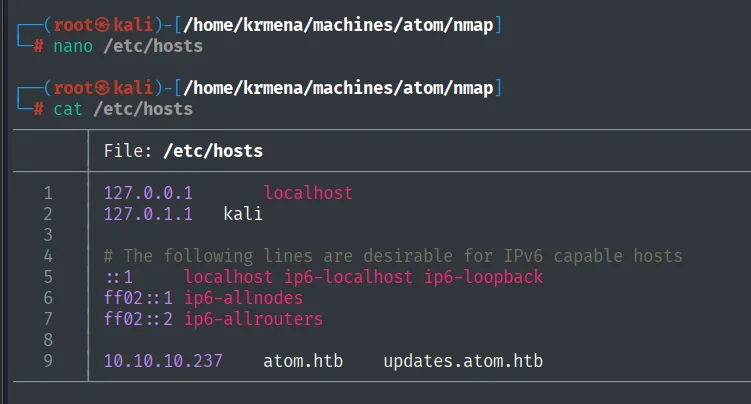
Task: Click the 'localhost' entry on line 5
Action: (228, 277)
